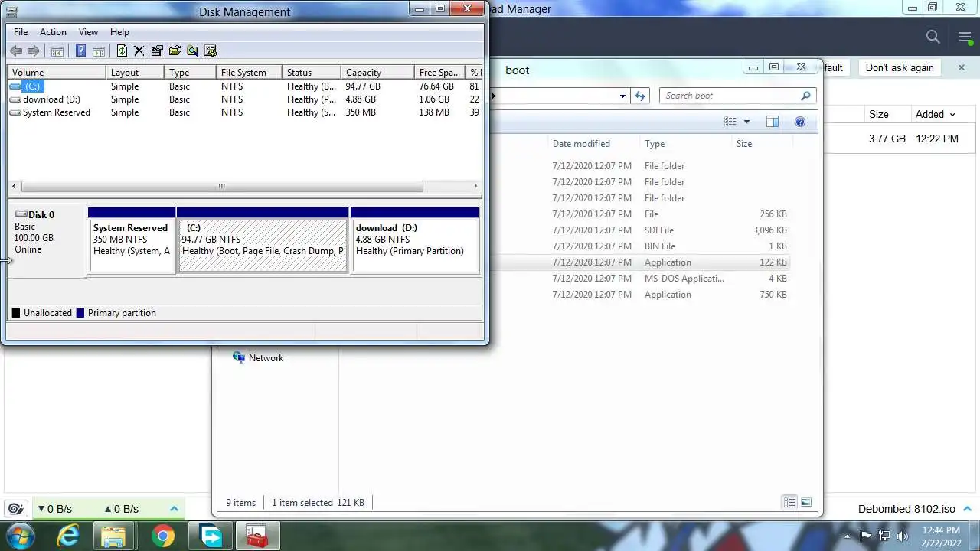Click the change view icon in Explorer toolbar
The image size is (980, 551).
click(730, 122)
